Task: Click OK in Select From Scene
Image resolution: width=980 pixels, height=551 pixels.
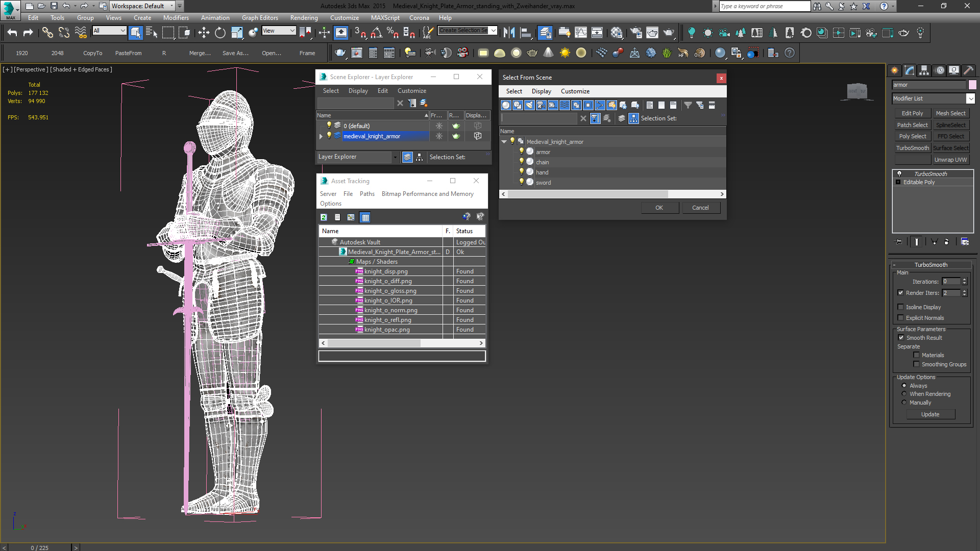Action: [659, 208]
